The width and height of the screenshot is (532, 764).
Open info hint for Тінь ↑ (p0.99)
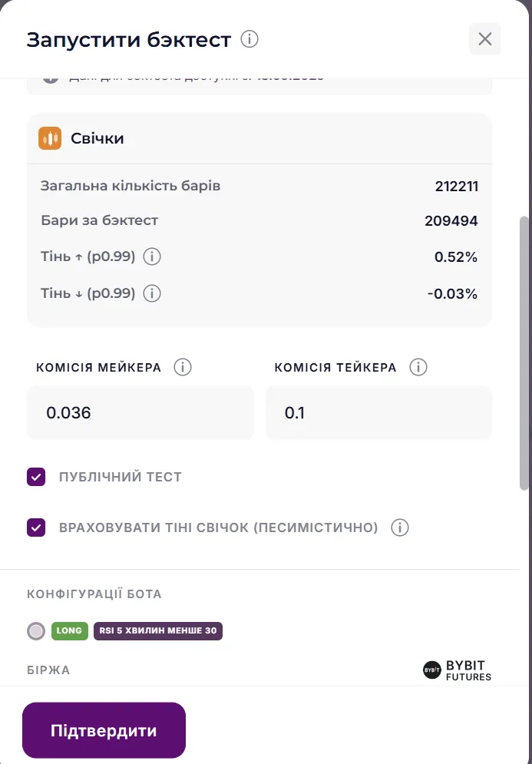click(x=151, y=256)
